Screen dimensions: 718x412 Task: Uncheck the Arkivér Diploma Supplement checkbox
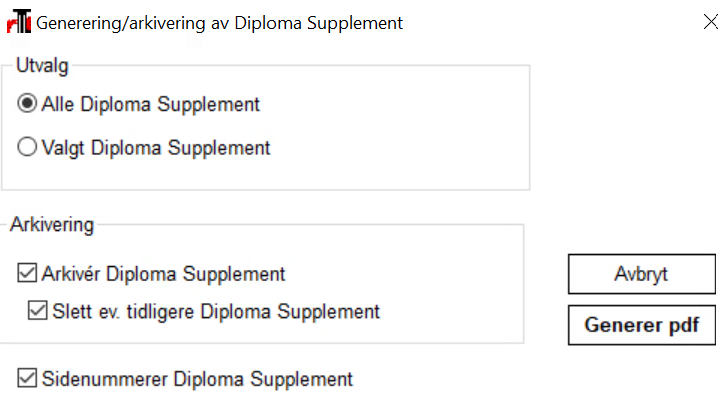pos(27,273)
